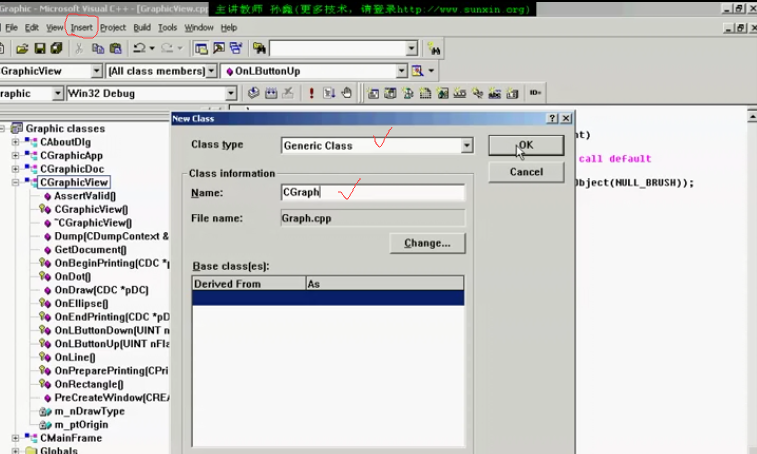
Task: Open the Help menu
Action: (x=229, y=28)
